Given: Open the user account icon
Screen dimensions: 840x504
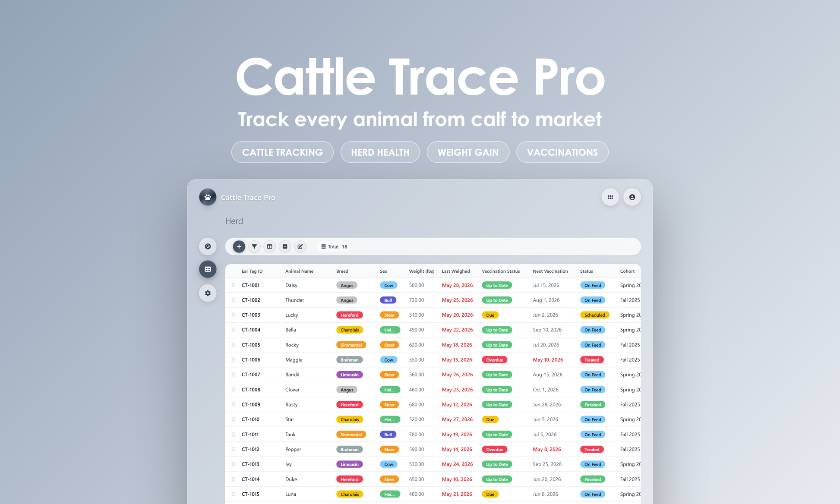Looking at the screenshot, I should tap(632, 197).
